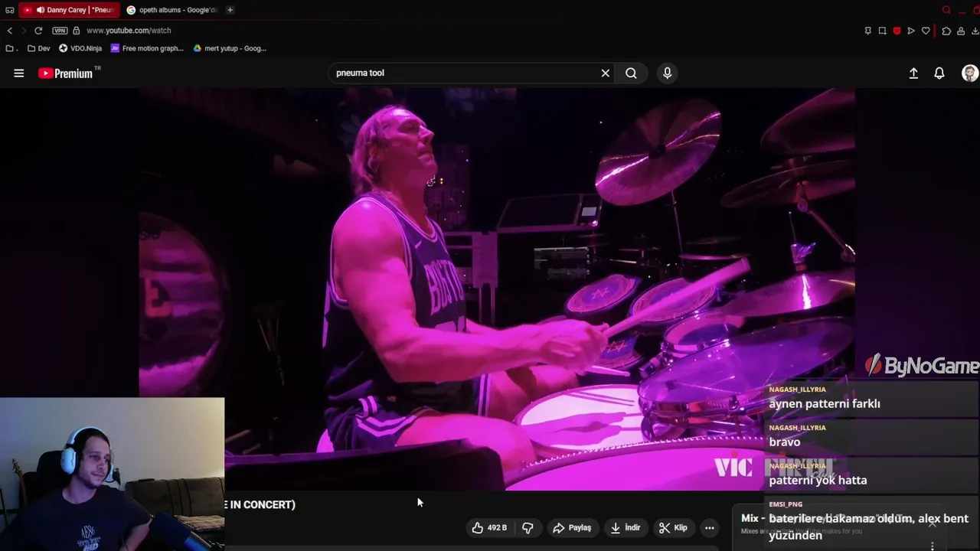Select the Danny Carey YouTube tab

tap(70, 10)
